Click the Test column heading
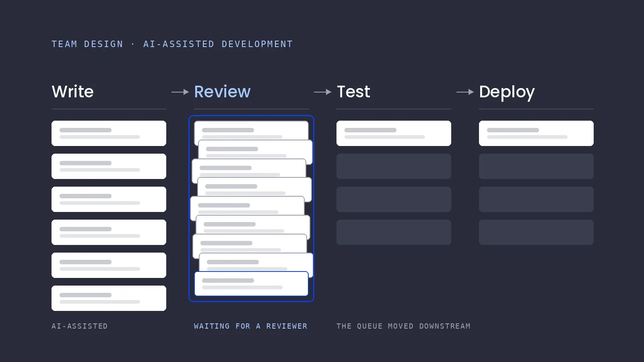This screenshot has height=362, width=644. (x=353, y=92)
